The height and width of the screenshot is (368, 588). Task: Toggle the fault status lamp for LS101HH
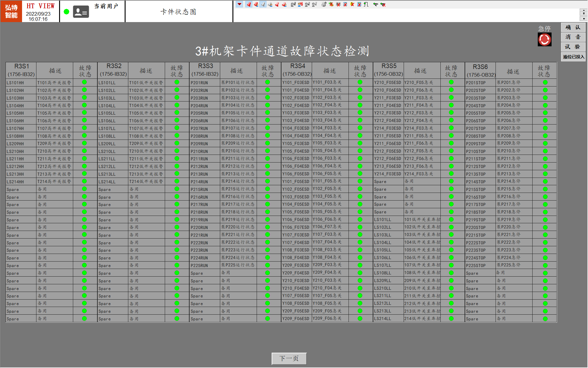pos(84,82)
